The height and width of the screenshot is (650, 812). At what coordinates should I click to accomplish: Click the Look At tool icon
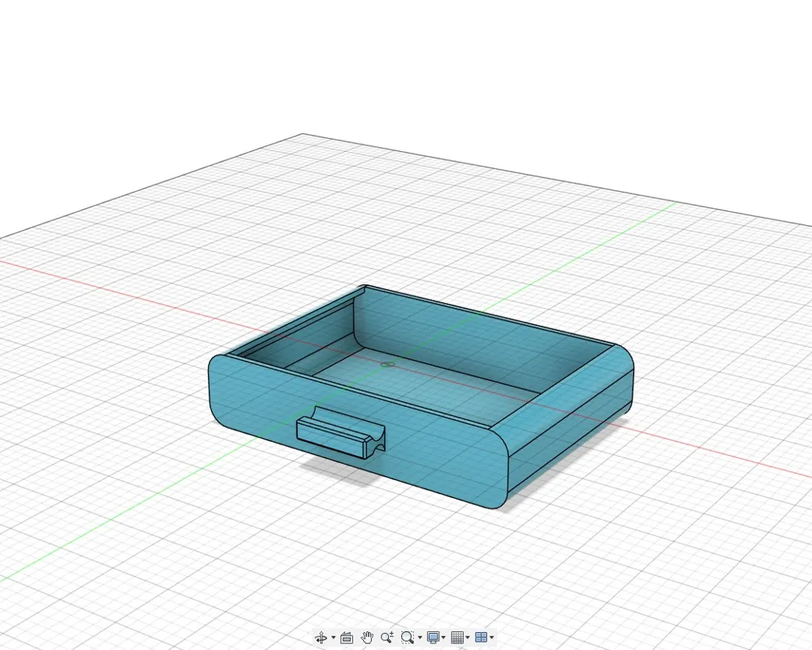(347, 638)
